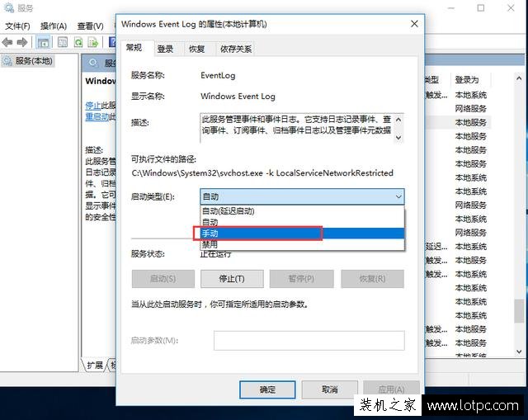Switch to the 登录 tab
This screenshot has height=420, width=528.
click(165, 50)
